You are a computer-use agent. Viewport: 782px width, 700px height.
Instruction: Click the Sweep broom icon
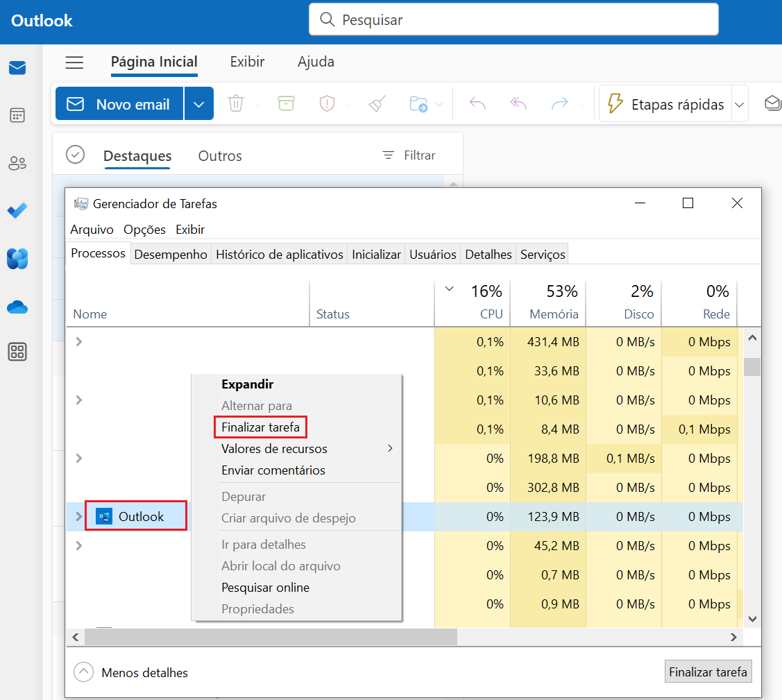coord(377,103)
